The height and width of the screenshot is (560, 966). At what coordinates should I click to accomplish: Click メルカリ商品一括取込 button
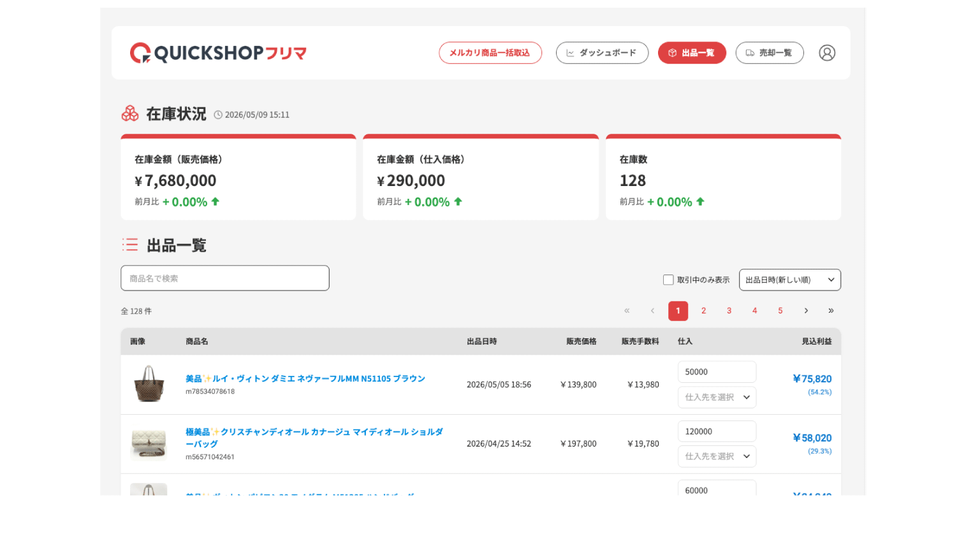point(490,53)
